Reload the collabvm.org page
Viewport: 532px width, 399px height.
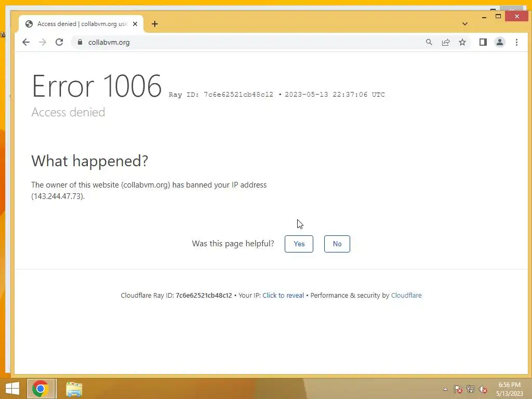coord(59,42)
